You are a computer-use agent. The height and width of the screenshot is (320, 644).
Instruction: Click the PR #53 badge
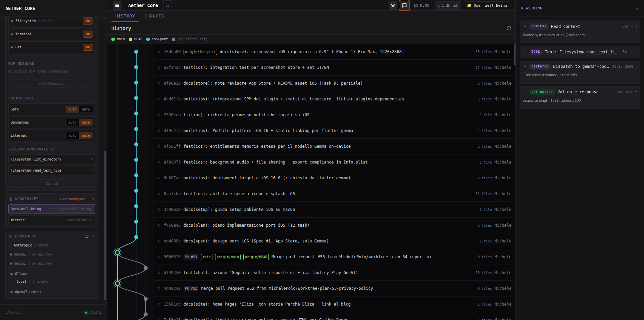(x=191, y=257)
